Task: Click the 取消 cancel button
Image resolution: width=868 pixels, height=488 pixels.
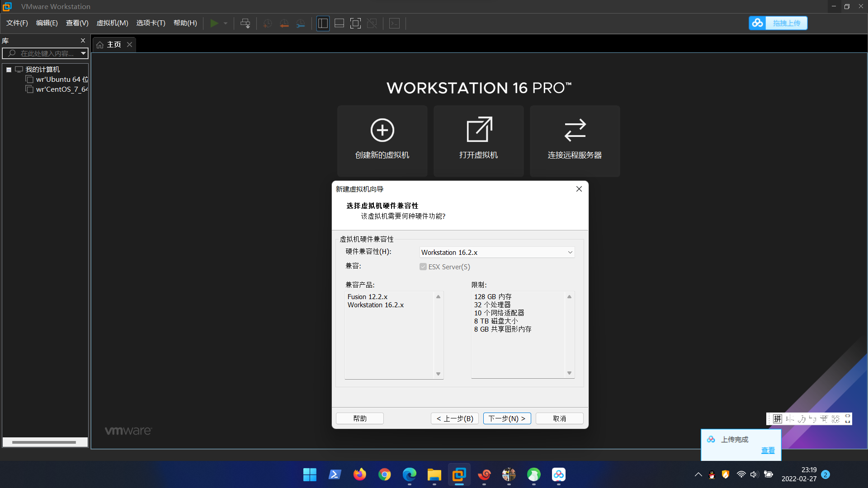Action: pyautogui.click(x=559, y=418)
